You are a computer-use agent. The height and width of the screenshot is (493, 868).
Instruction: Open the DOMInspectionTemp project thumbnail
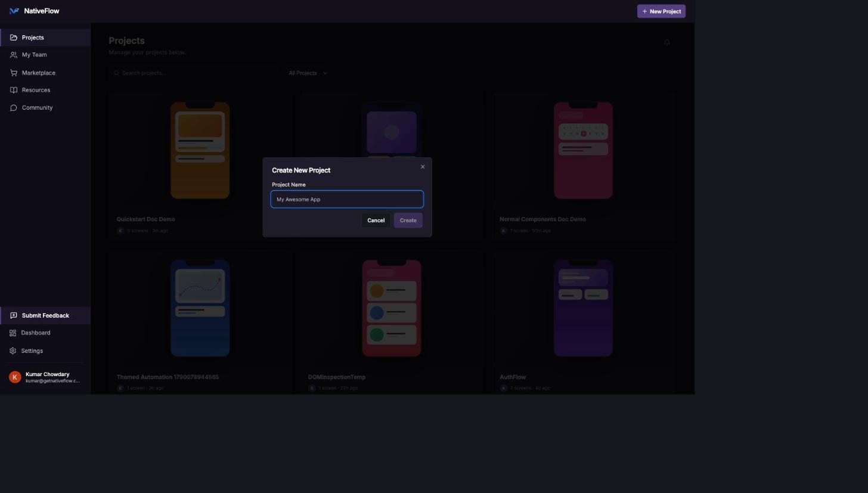(392, 308)
